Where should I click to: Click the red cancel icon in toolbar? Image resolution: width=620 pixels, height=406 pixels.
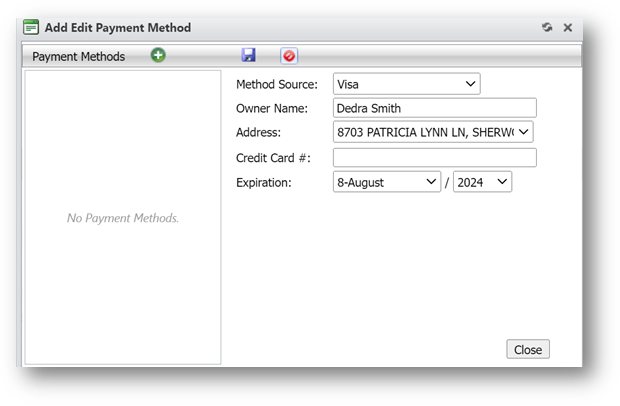point(289,56)
